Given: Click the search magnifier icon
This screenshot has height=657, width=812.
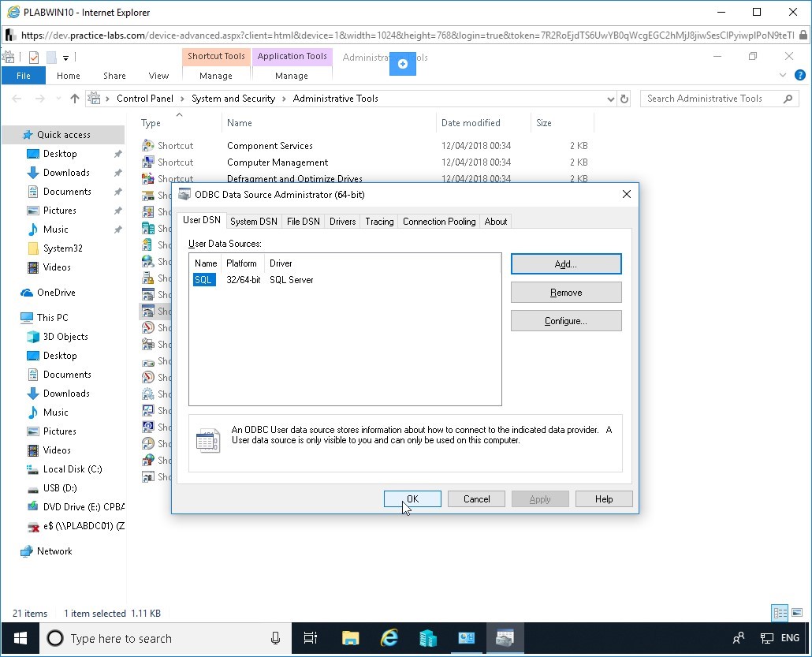Looking at the screenshot, I should (788, 99).
